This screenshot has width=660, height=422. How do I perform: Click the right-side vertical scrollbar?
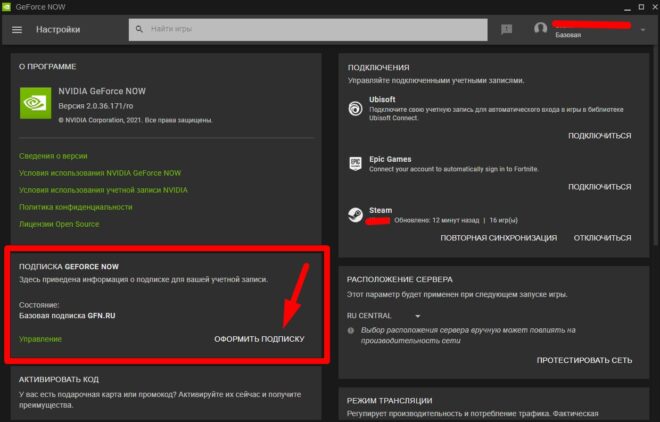coord(655,147)
